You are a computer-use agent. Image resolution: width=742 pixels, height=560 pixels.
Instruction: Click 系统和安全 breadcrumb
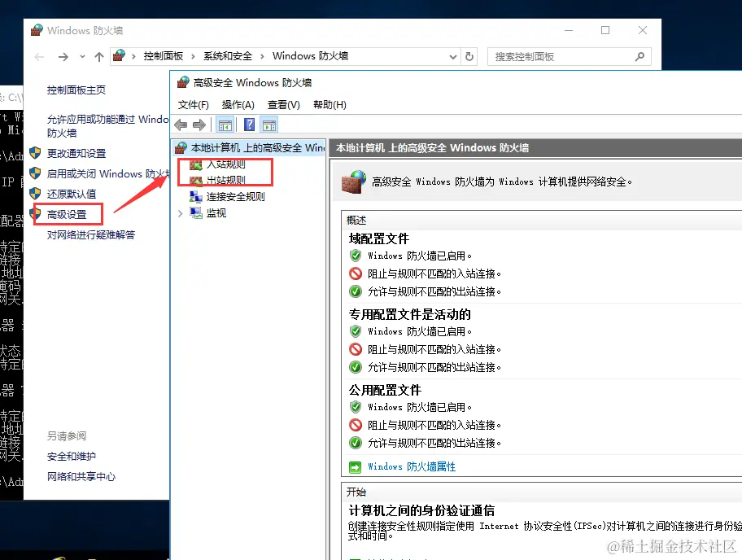click(228, 56)
